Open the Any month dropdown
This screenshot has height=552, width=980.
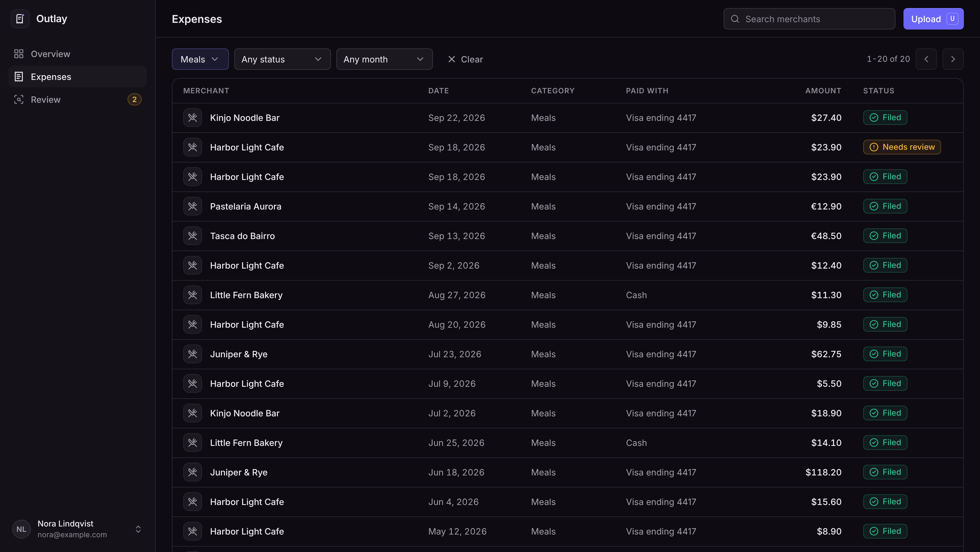pos(384,59)
